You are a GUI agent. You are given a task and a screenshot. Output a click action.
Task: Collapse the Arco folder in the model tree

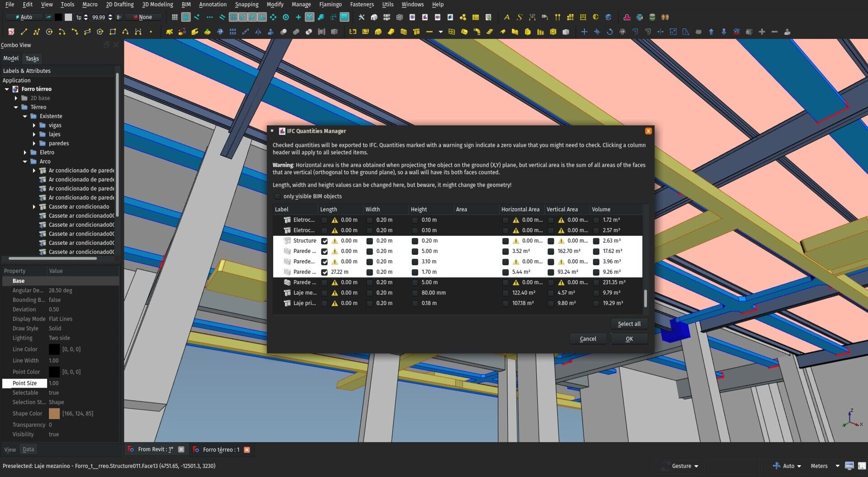pyautogui.click(x=25, y=161)
